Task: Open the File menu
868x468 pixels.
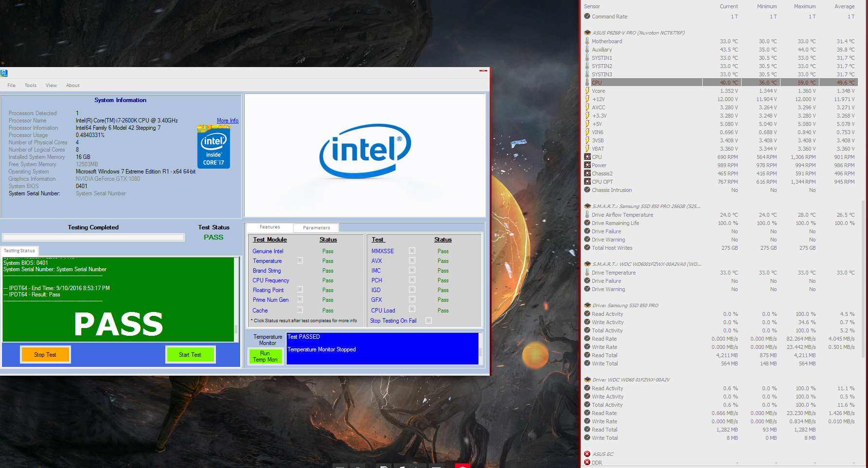Action: click(11, 86)
